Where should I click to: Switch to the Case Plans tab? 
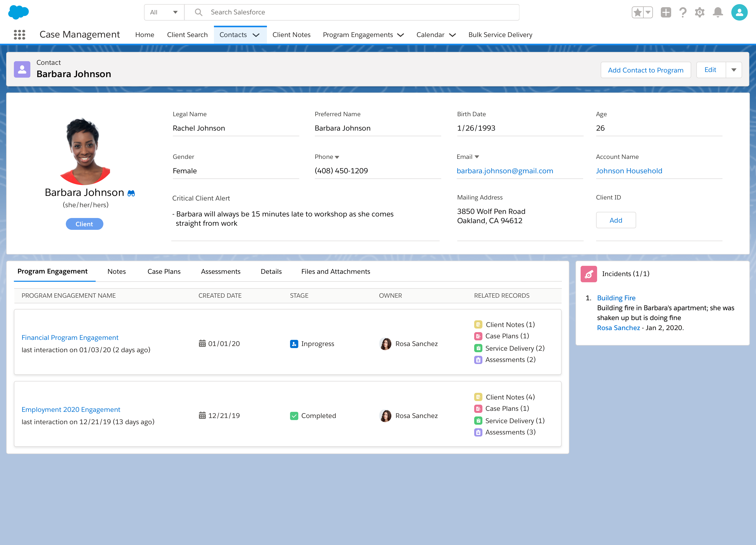point(164,271)
